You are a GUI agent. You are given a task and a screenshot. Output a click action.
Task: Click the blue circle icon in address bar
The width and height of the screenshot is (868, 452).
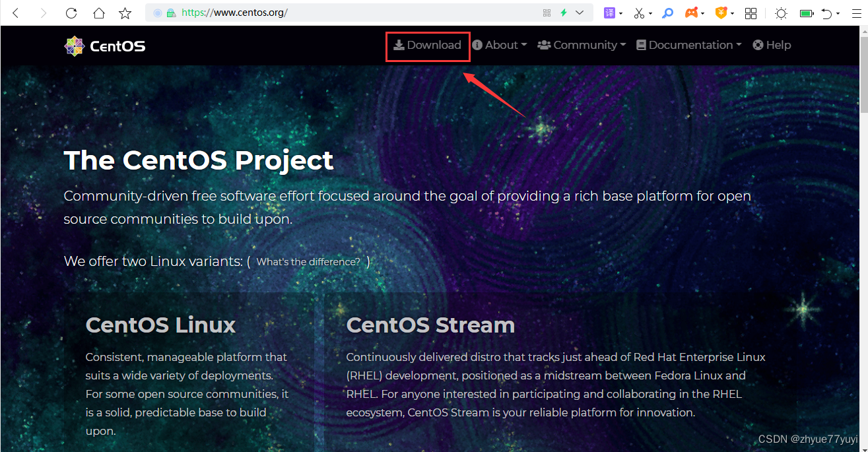(x=158, y=13)
